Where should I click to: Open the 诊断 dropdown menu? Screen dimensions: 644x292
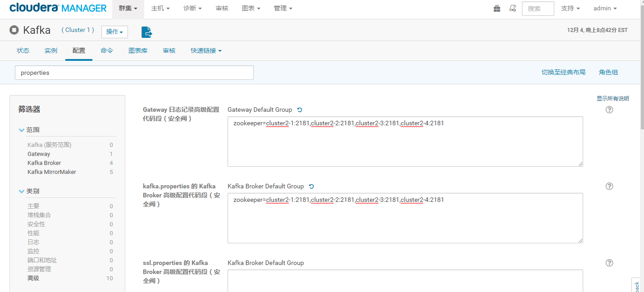point(192,9)
